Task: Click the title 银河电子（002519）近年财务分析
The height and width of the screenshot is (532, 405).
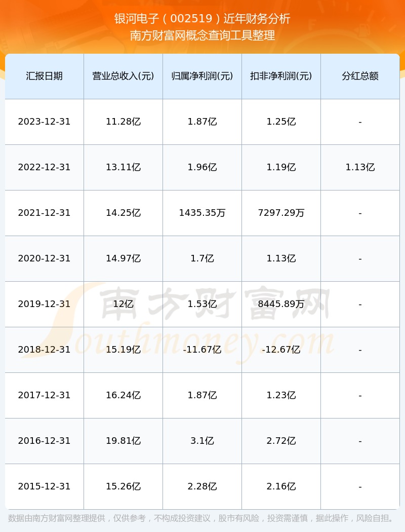Action: (202, 19)
